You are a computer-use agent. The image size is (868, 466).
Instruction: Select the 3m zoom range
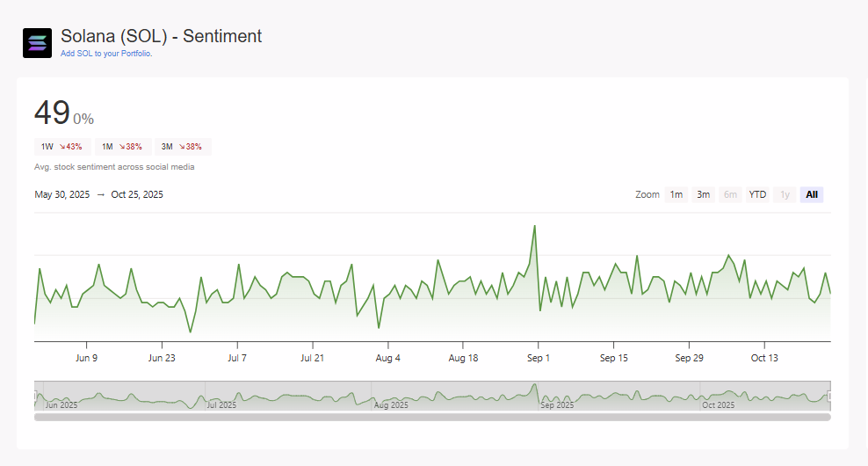tap(703, 194)
